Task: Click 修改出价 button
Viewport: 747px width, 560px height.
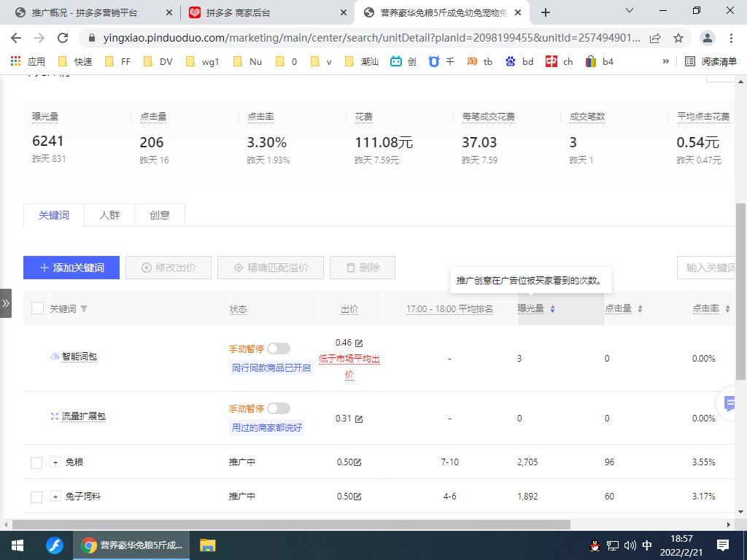Action: 169,268
